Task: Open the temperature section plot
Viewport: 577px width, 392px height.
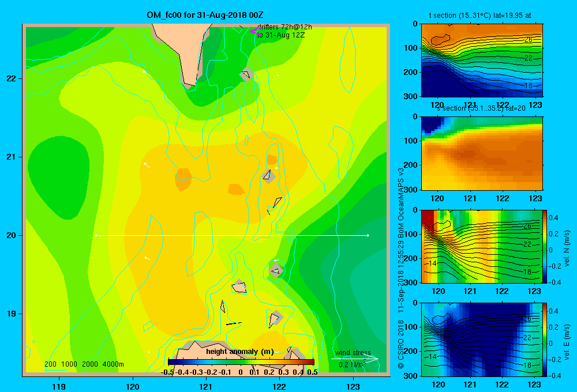Action: click(482, 61)
